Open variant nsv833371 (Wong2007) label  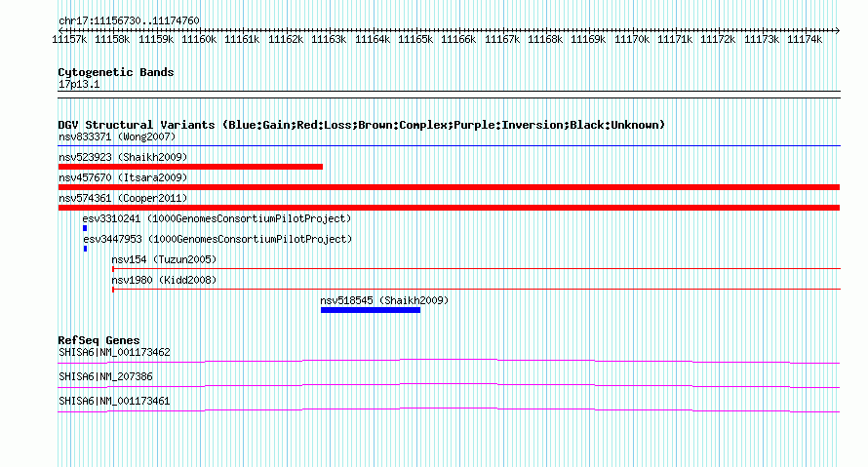[117, 136]
